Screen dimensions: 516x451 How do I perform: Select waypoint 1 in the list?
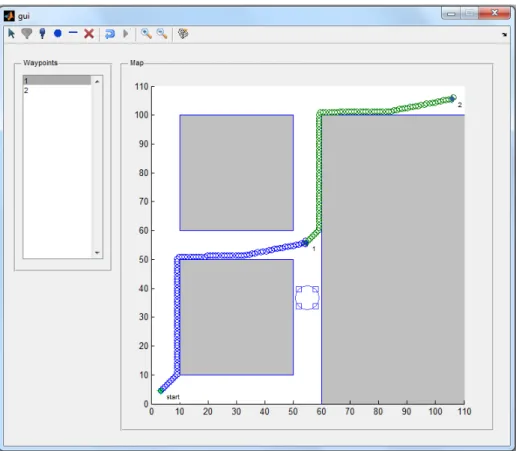click(57, 80)
